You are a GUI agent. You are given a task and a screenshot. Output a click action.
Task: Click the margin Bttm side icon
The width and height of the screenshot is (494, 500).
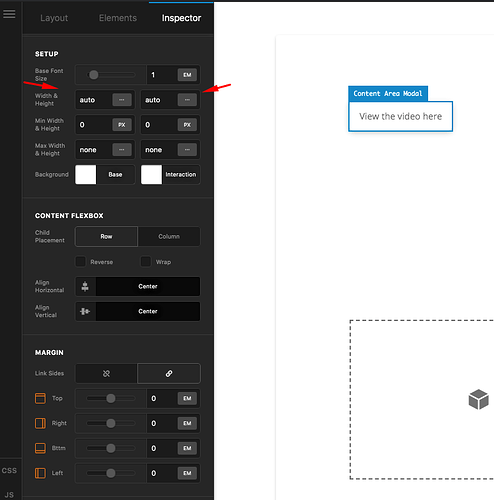[x=40, y=448]
